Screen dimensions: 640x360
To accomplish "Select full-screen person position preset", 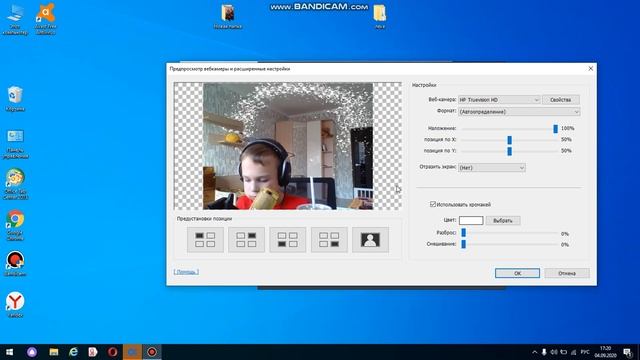I will pos(370,240).
